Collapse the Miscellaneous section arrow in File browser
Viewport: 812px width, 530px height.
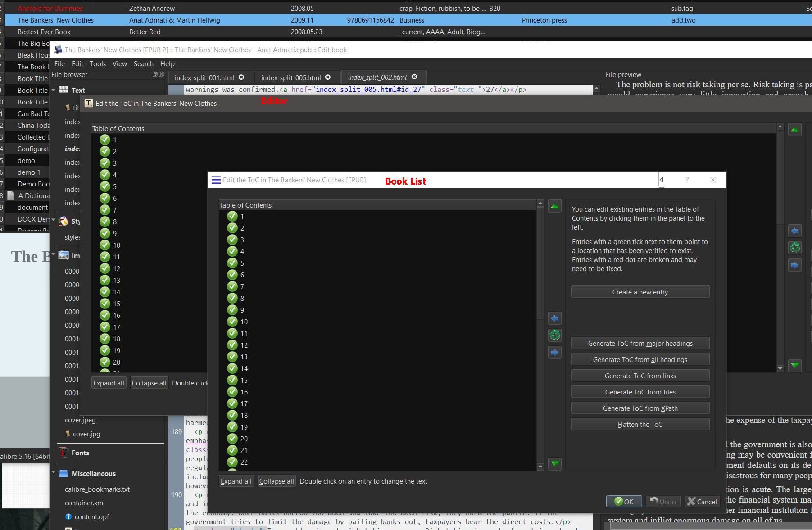54,472
